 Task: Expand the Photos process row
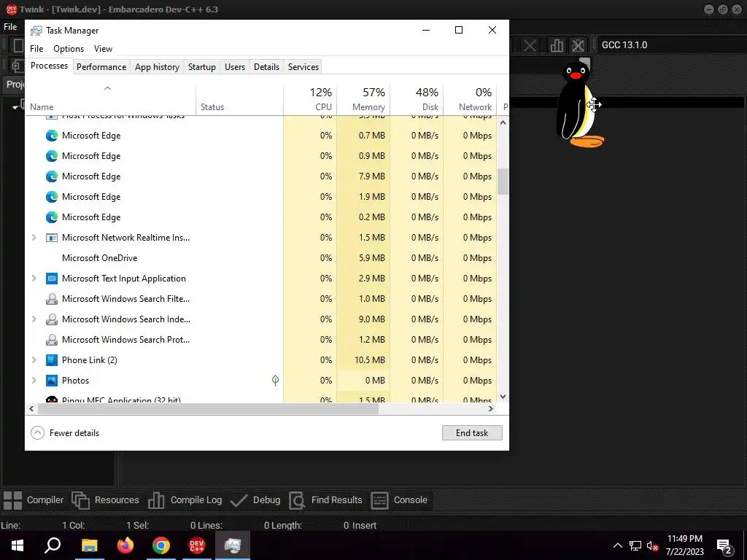point(34,381)
